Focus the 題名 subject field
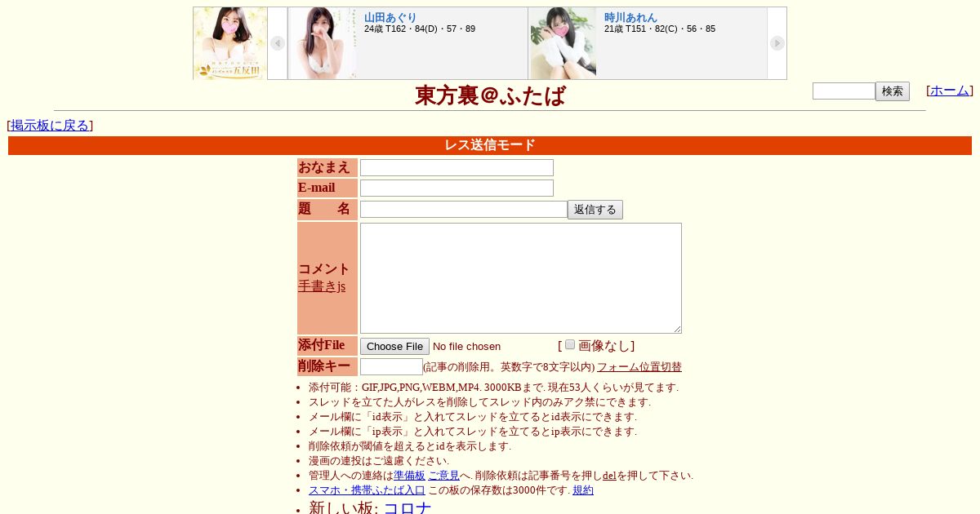980x514 pixels. pyautogui.click(x=464, y=210)
